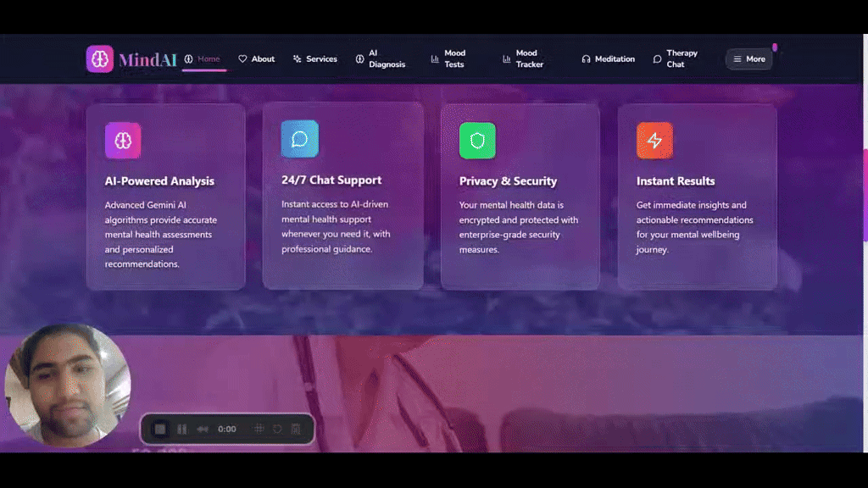Stop the screen recording
Image resolution: width=868 pixels, height=488 pixels.
[160, 429]
